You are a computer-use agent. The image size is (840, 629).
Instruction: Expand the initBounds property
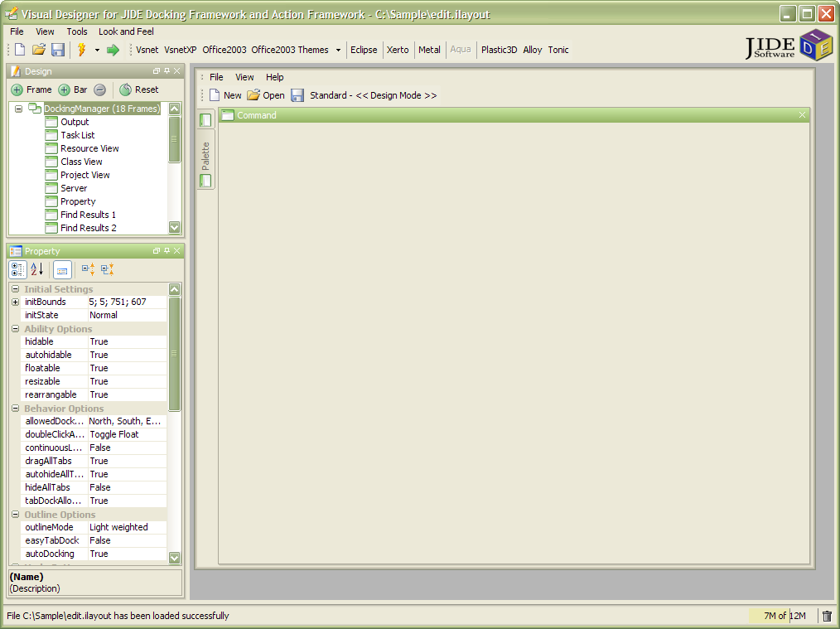coord(16,302)
